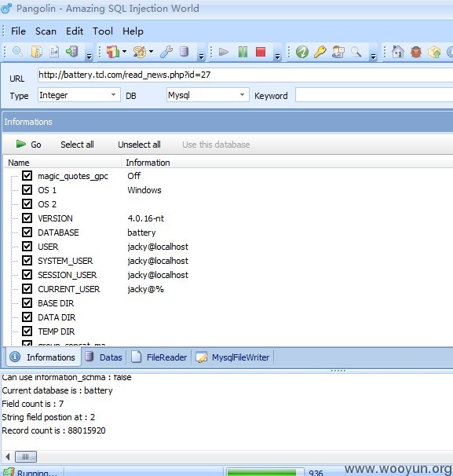
Task: Click the exit door toolbar icon
Action: pyautogui.click(x=72, y=52)
